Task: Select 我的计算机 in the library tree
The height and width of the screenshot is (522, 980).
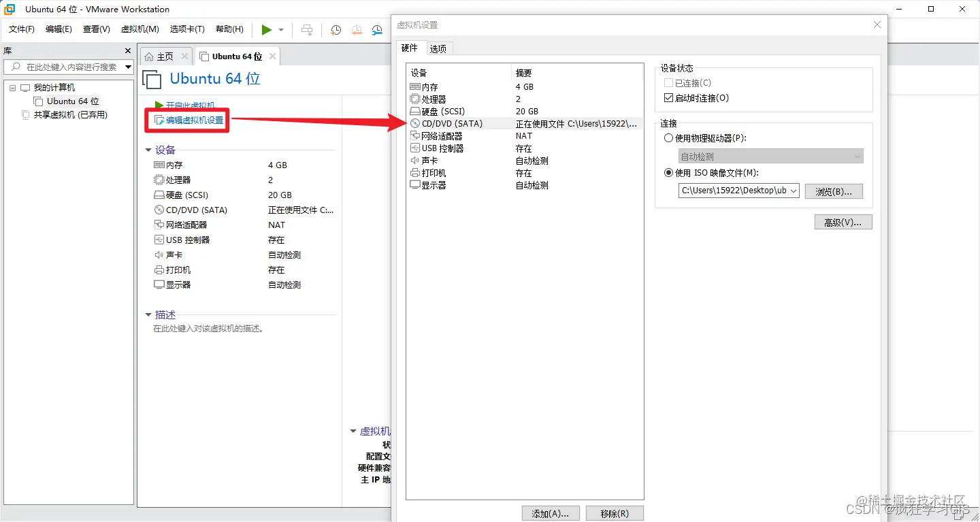Action: 54,88
